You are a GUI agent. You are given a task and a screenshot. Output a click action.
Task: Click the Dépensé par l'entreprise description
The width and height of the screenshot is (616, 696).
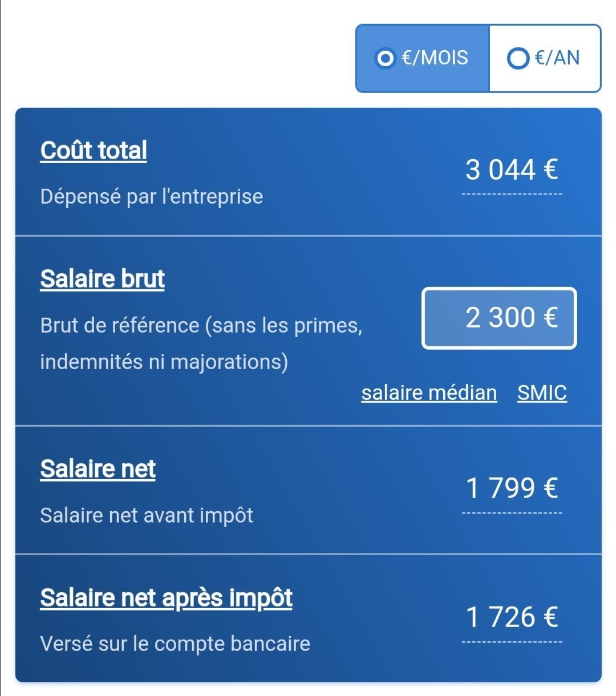pos(152,197)
